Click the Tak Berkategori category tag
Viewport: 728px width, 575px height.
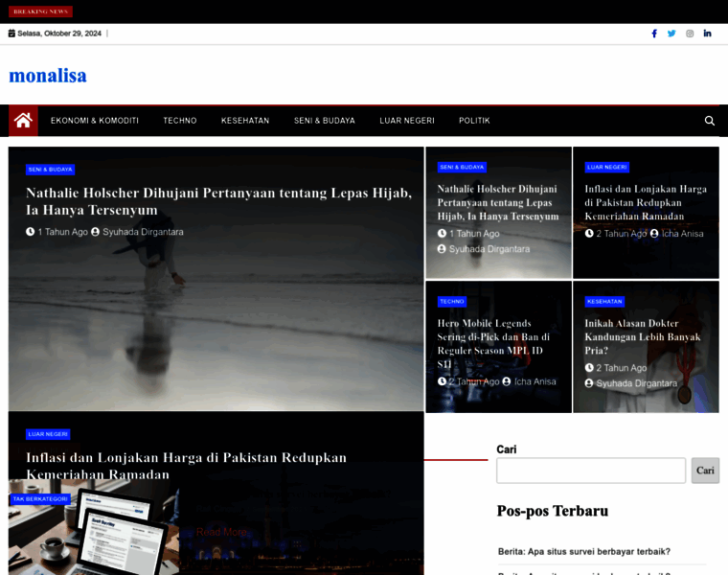coord(40,499)
